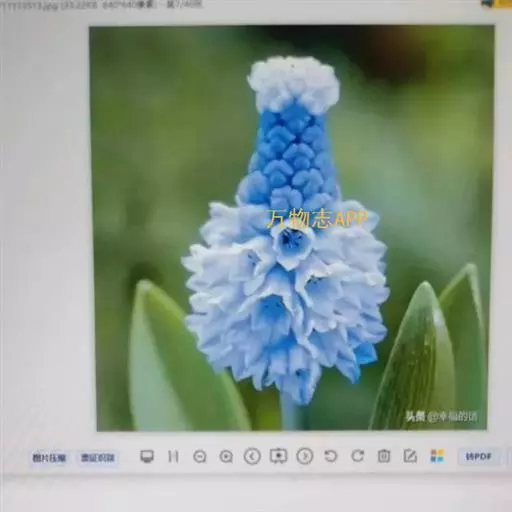The width and height of the screenshot is (512, 512).
Task: Click the 图片压缩 button
Action: coord(49,457)
